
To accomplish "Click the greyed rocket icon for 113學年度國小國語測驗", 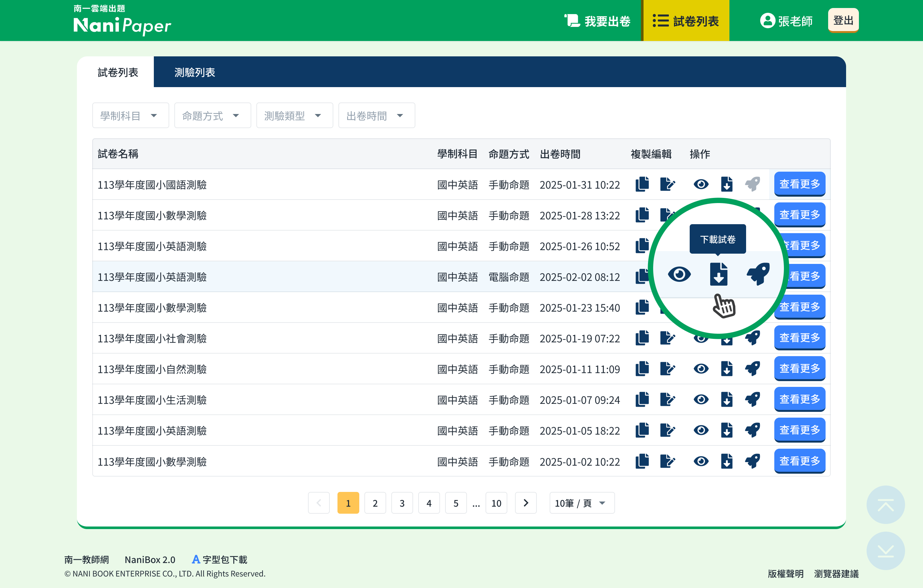I will point(753,184).
